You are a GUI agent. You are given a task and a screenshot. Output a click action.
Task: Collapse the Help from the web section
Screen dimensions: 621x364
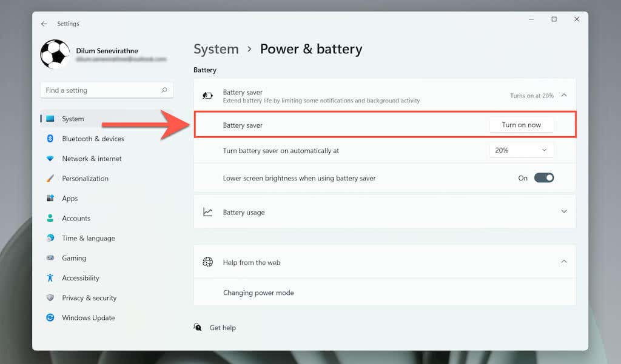564,262
